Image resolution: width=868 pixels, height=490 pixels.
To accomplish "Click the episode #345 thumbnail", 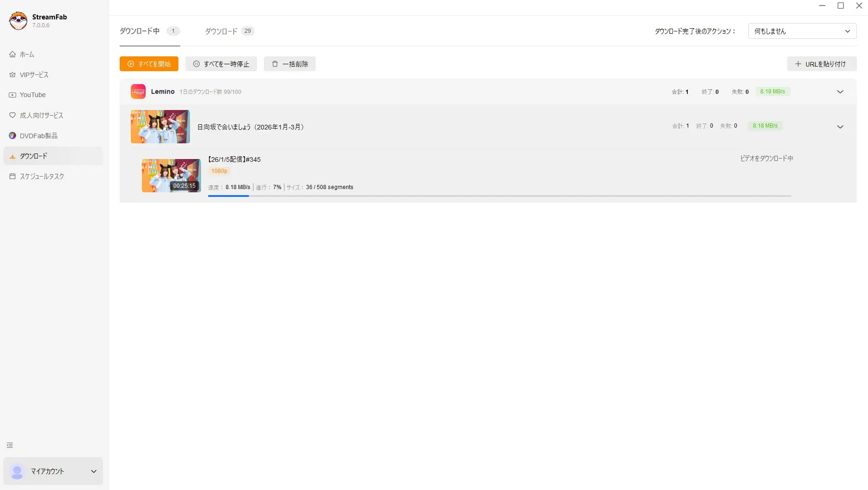I will [x=171, y=176].
